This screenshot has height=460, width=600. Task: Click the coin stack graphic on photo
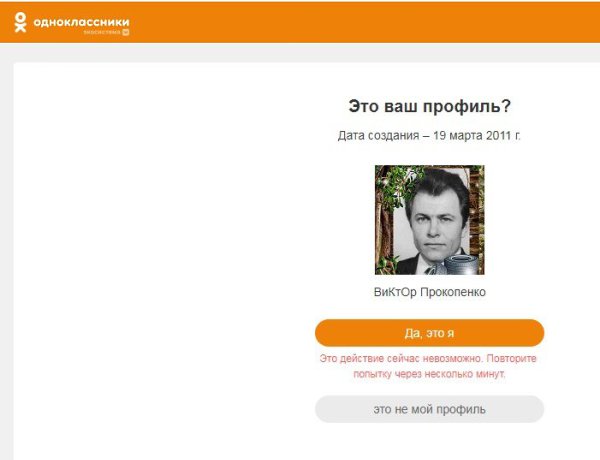(462, 265)
